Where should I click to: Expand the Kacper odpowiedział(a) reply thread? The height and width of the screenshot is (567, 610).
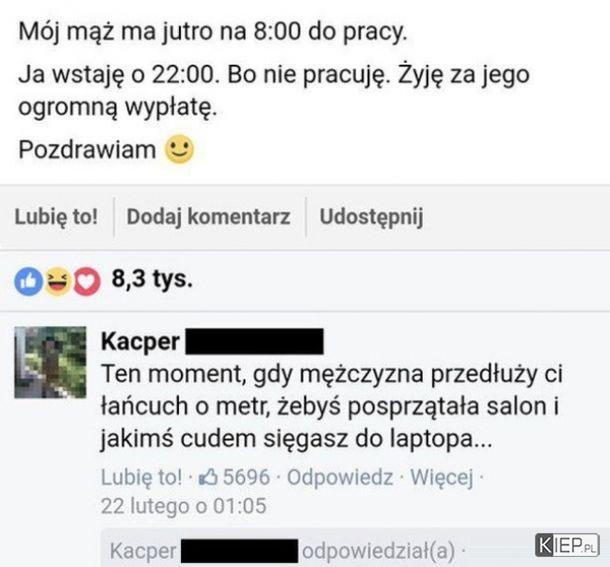click(283, 551)
